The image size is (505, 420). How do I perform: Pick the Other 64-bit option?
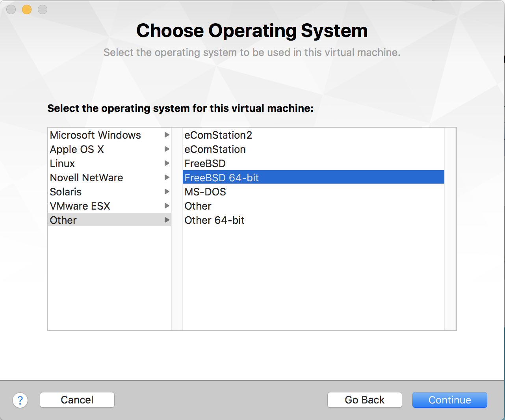point(214,220)
